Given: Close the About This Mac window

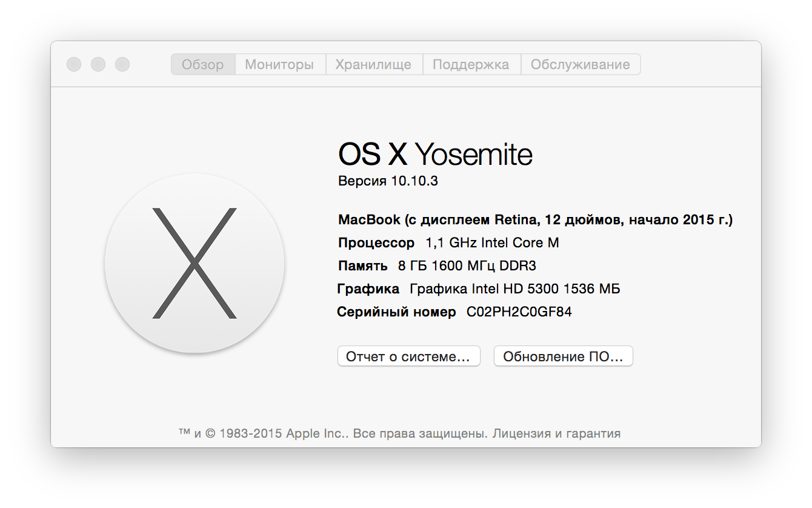Looking at the screenshot, I should 74,64.
